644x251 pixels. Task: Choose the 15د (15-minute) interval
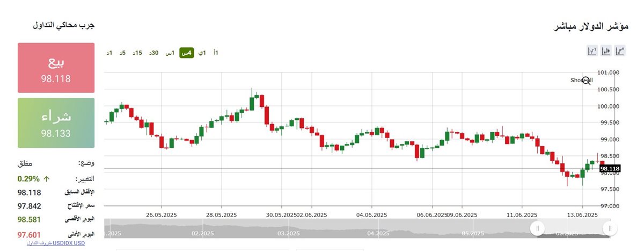138,53
